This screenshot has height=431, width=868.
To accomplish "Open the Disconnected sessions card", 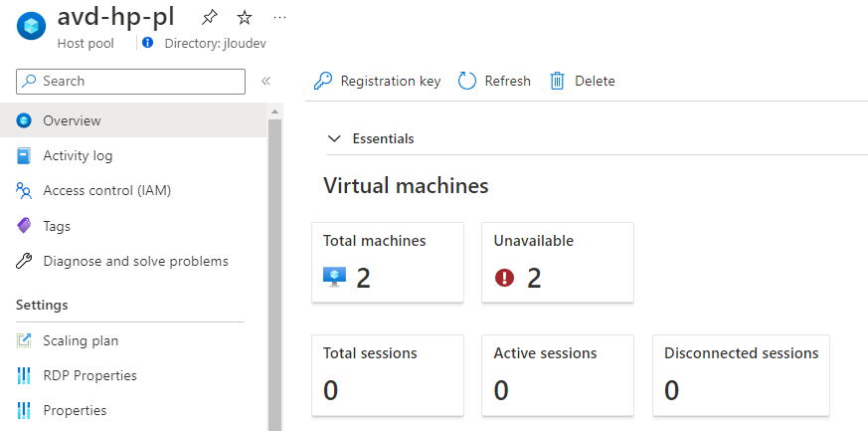I will tap(742, 375).
